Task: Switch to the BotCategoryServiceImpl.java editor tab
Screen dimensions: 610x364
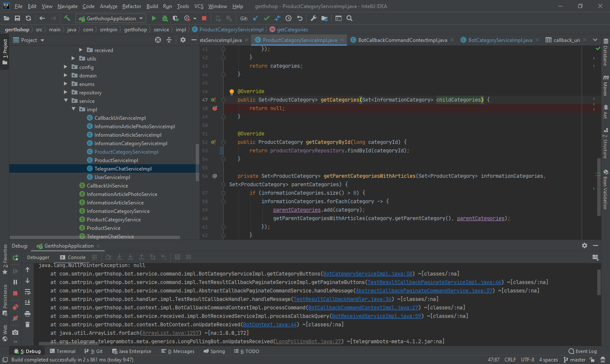Action: tap(500, 40)
